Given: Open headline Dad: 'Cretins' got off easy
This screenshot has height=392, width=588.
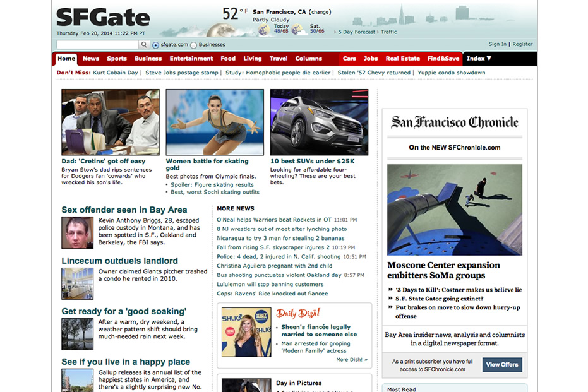Looking at the screenshot, I should point(104,161).
